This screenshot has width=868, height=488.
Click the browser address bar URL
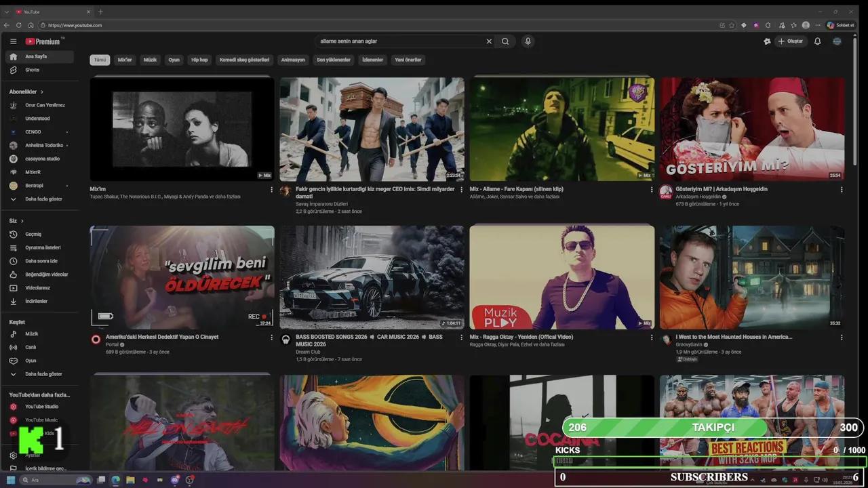point(75,25)
